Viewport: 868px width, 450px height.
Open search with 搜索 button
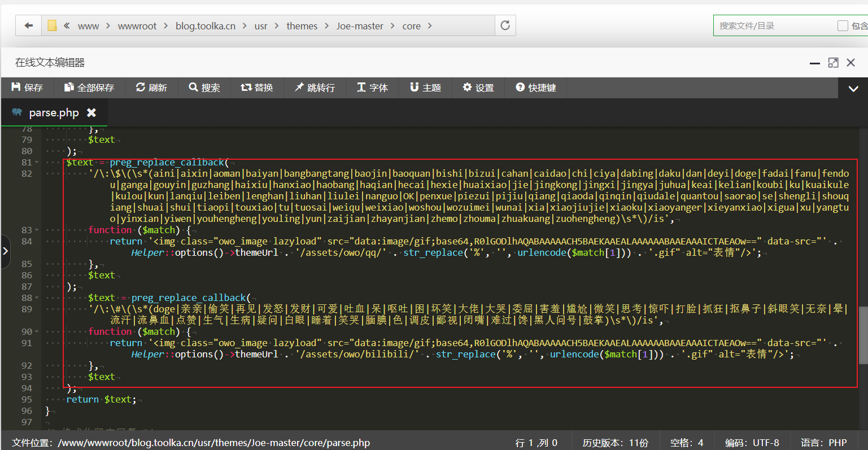204,88
